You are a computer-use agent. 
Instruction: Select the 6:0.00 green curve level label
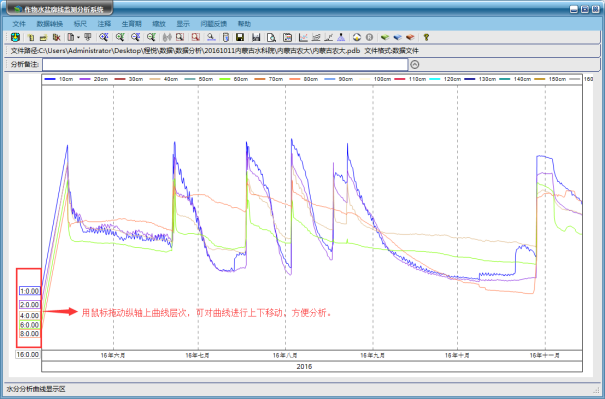pos(30,325)
